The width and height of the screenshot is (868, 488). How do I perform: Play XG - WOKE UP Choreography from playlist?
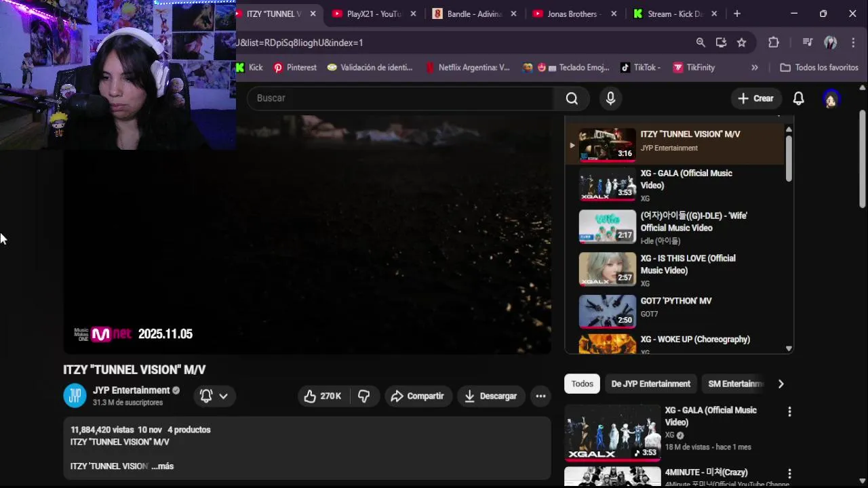click(x=675, y=344)
